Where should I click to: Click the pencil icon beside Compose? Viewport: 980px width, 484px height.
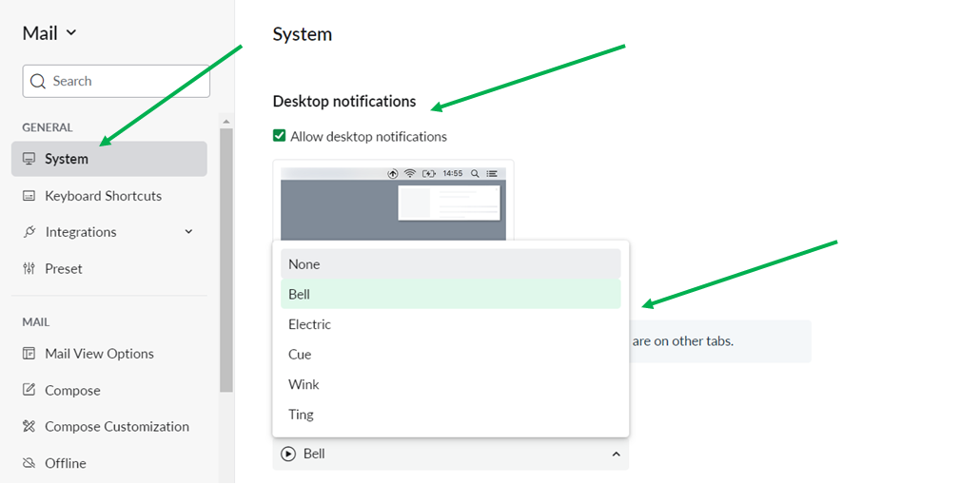point(29,390)
